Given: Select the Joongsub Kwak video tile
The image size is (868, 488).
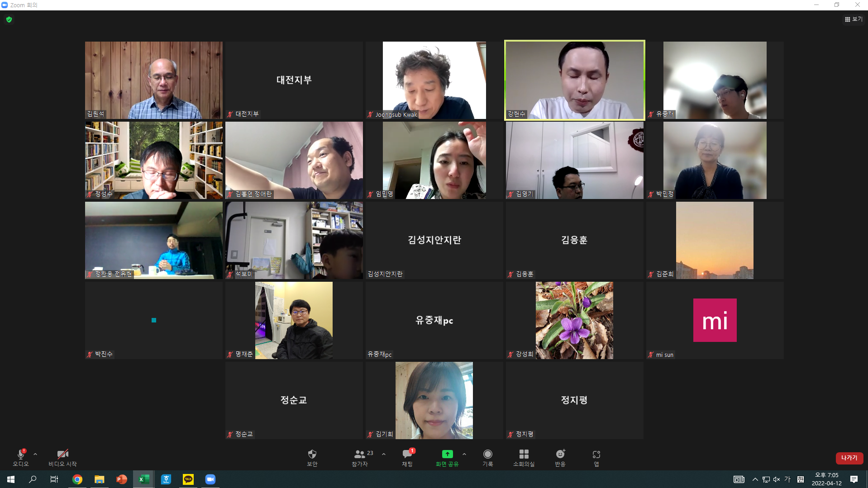Looking at the screenshot, I should (434, 80).
